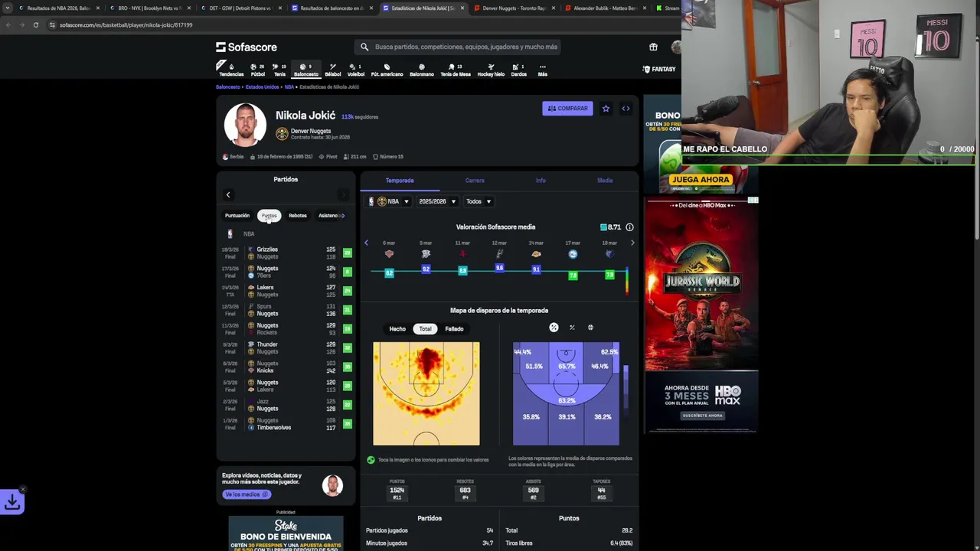
Task: Click the COMPARAR button
Action: (567, 109)
